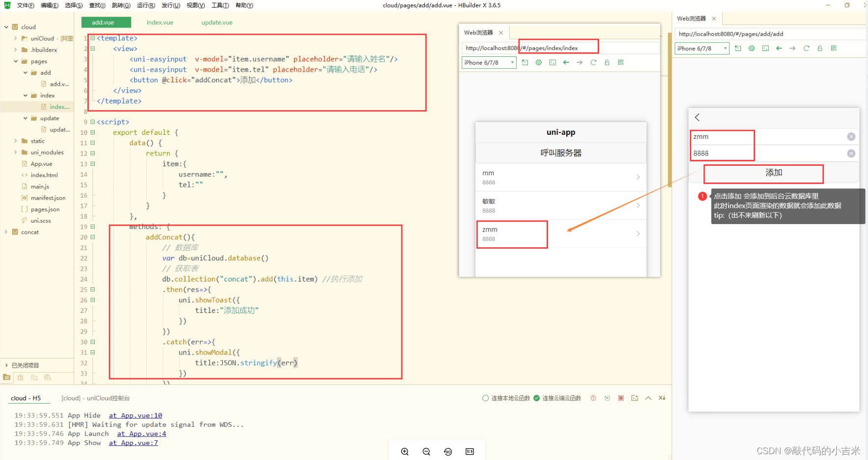Expand the static folder
Screen dimensions: 868x460
15,141
